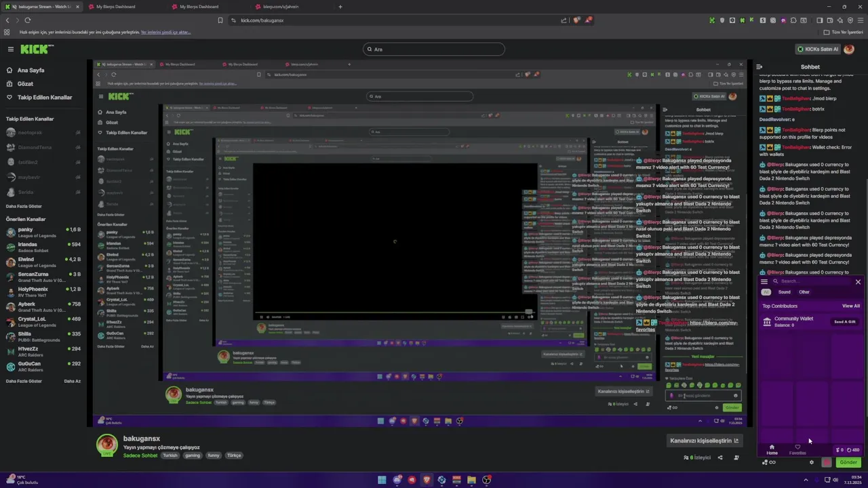Click the Turkish tag

click(x=170, y=455)
